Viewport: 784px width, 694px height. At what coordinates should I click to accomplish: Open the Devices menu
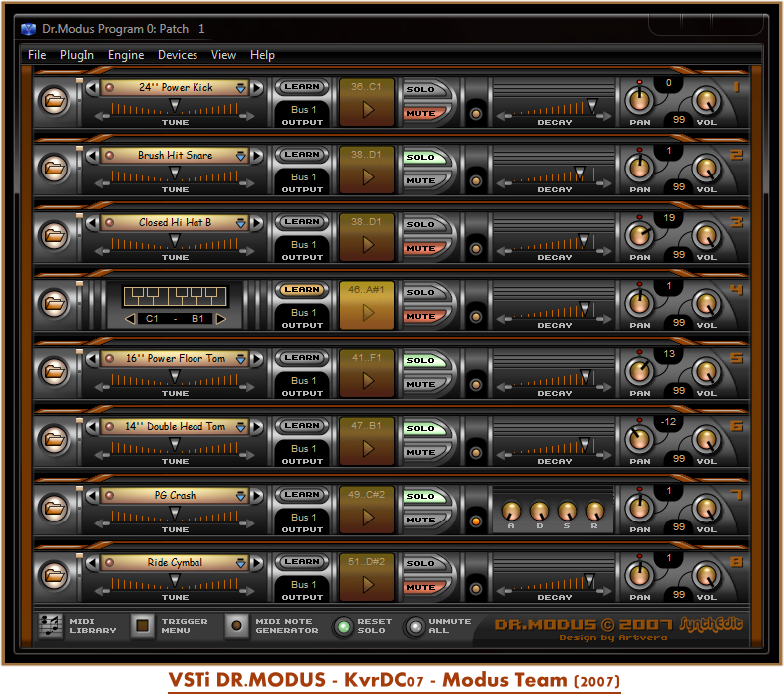click(178, 55)
